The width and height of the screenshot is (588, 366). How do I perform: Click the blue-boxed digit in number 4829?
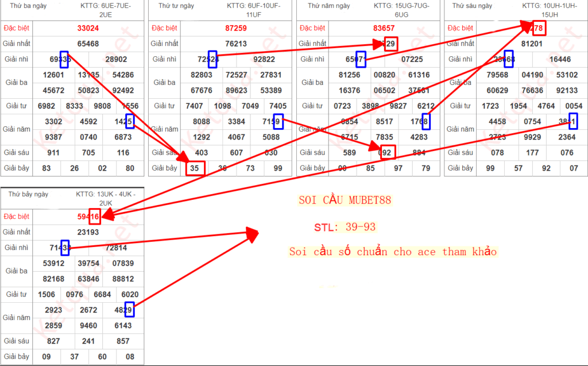(129, 309)
